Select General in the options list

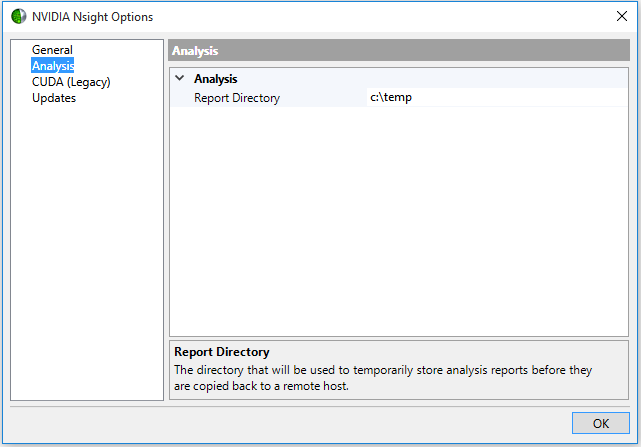click(52, 50)
